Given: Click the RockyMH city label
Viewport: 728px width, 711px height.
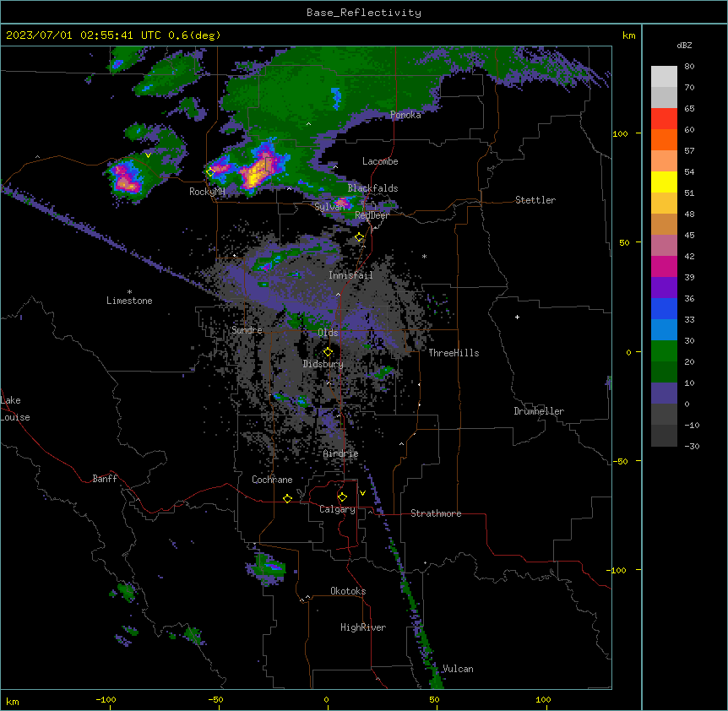Looking at the screenshot, I should tap(207, 192).
